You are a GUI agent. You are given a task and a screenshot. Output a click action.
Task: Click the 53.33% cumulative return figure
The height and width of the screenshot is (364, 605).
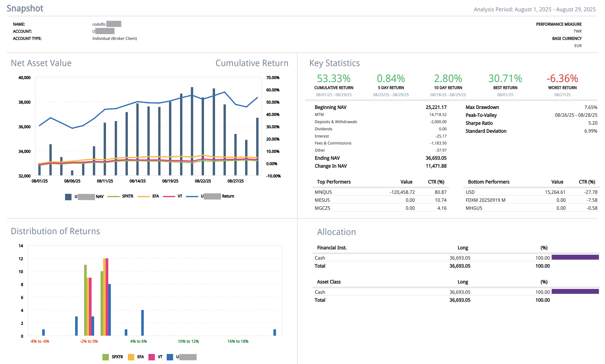(x=334, y=79)
